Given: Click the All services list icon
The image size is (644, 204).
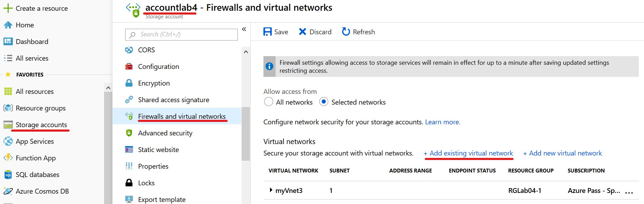Looking at the screenshot, I should click(8, 58).
